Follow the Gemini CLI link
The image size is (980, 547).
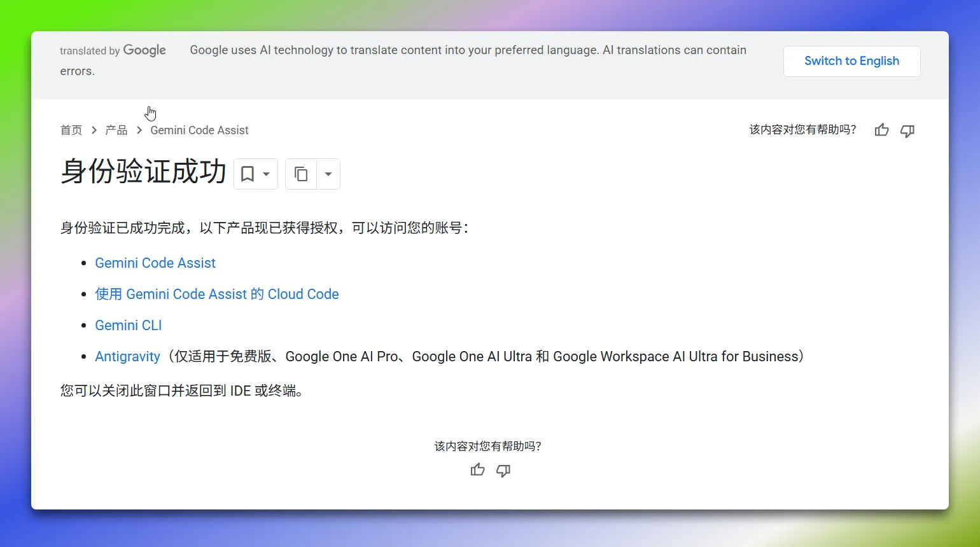click(129, 325)
